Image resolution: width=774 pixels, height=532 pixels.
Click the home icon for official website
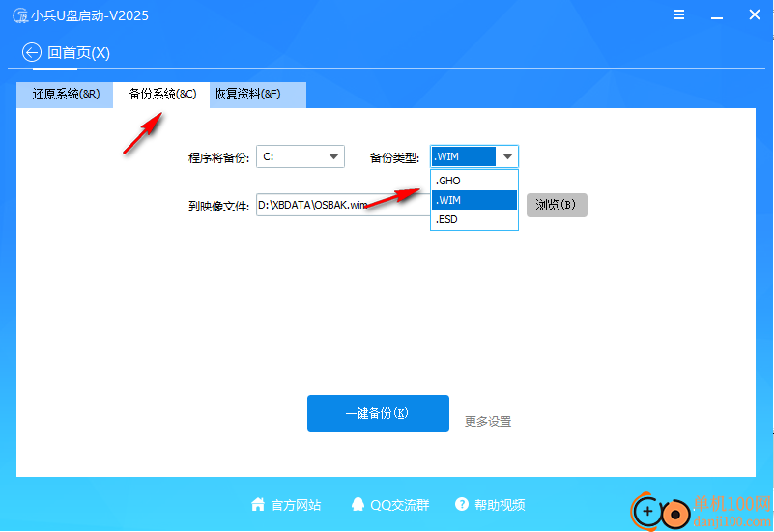coord(258,504)
